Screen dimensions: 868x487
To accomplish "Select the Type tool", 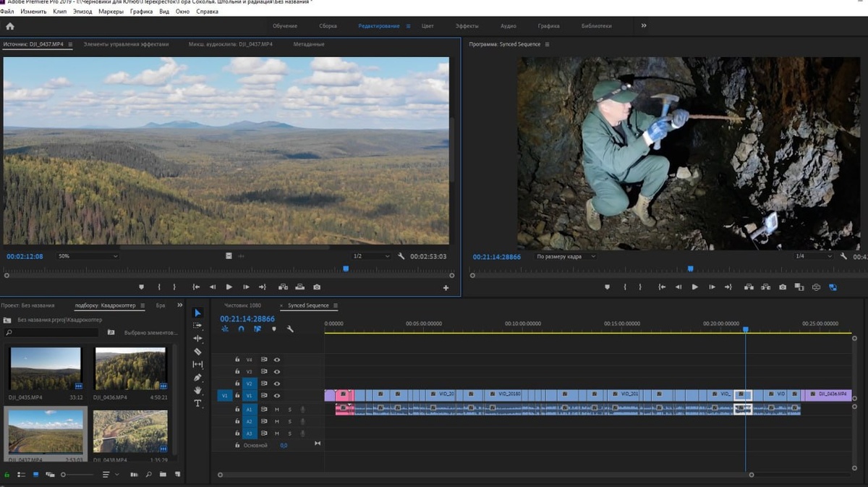I will pyautogui.click(x=198, y=404).
